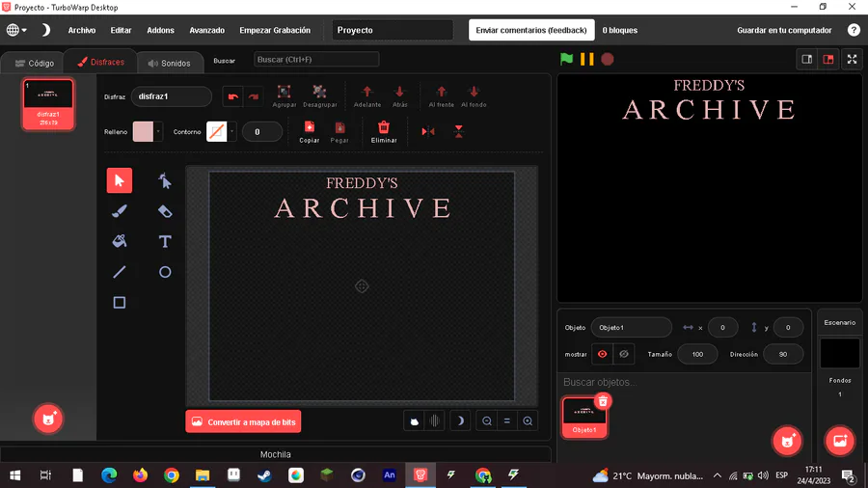Hide sprite with crossed-eye icon
Image resolution: width=868 pixels, height=488 pixels.
[623, 354]
